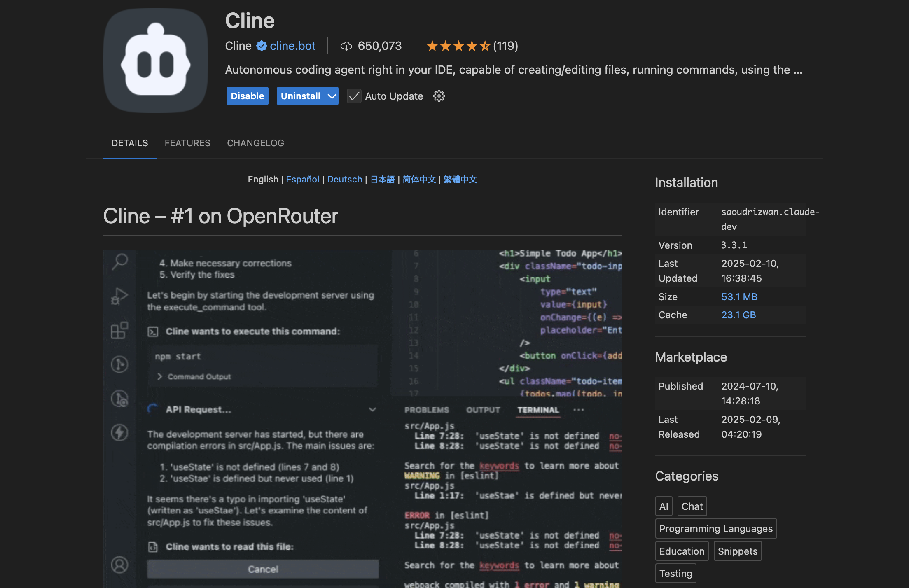Screen dimensions: 909x588
Task: Click the 'Cline – #1 on OpenRouter' heading
Action: [220, 216]
